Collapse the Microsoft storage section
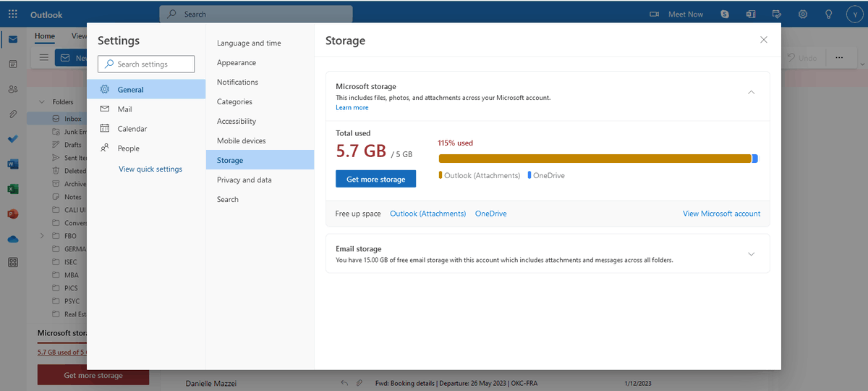The height and width of the screenshot is (391, 868). click(751, 93)
